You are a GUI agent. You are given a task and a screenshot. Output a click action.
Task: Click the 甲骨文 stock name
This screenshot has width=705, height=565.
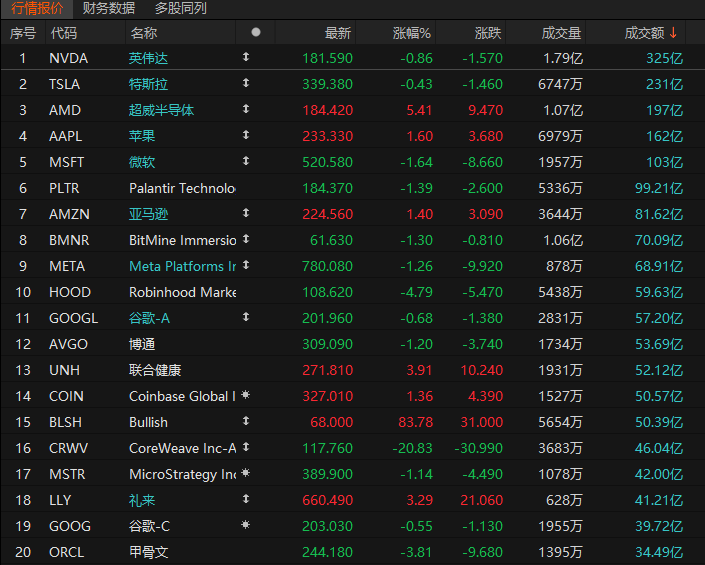tap(148, 552)
